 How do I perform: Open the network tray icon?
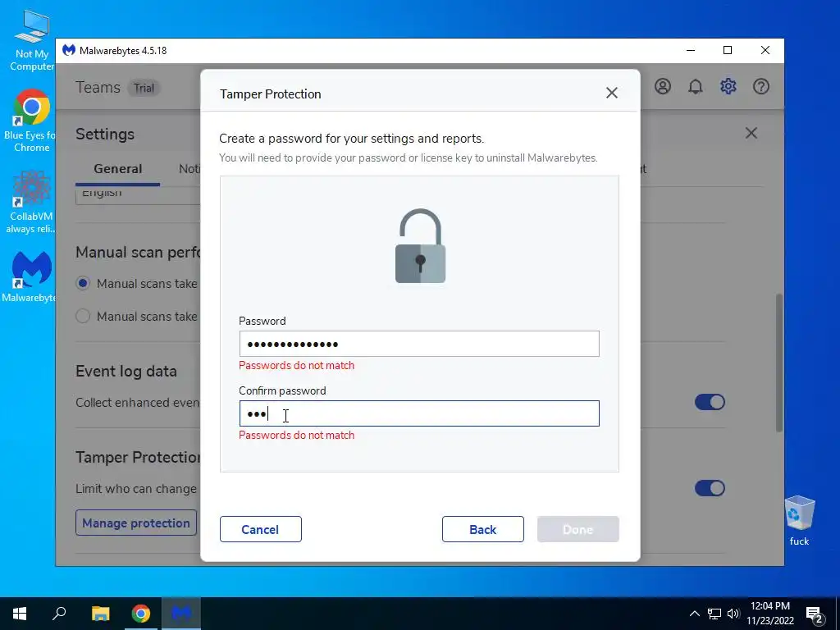point(714,614)
